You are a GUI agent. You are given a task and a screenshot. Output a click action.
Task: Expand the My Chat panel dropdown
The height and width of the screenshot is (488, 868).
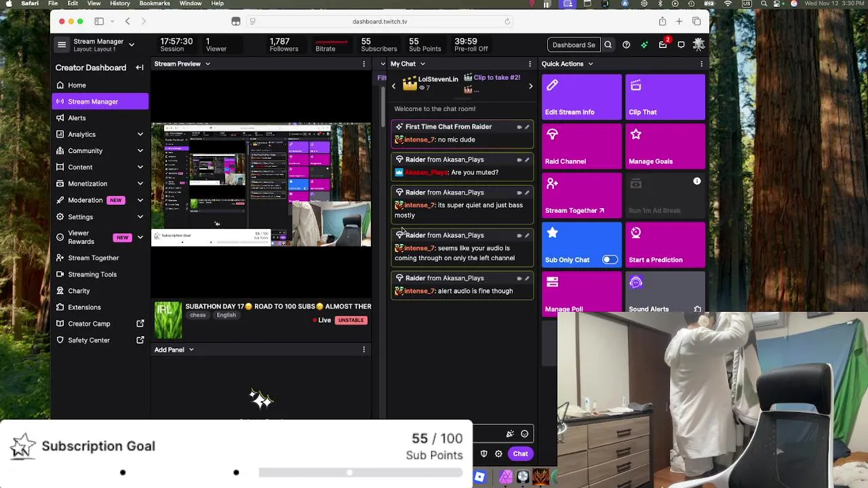coord(422,64)
